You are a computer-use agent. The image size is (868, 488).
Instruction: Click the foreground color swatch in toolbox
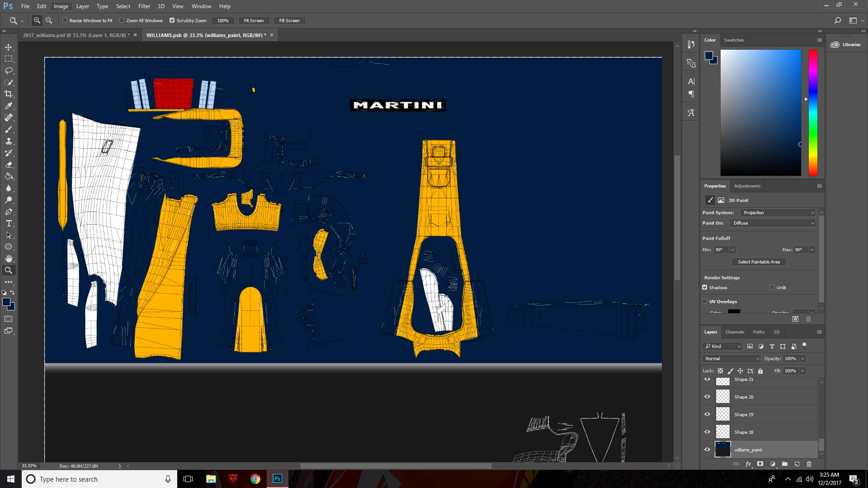[6, 302]
